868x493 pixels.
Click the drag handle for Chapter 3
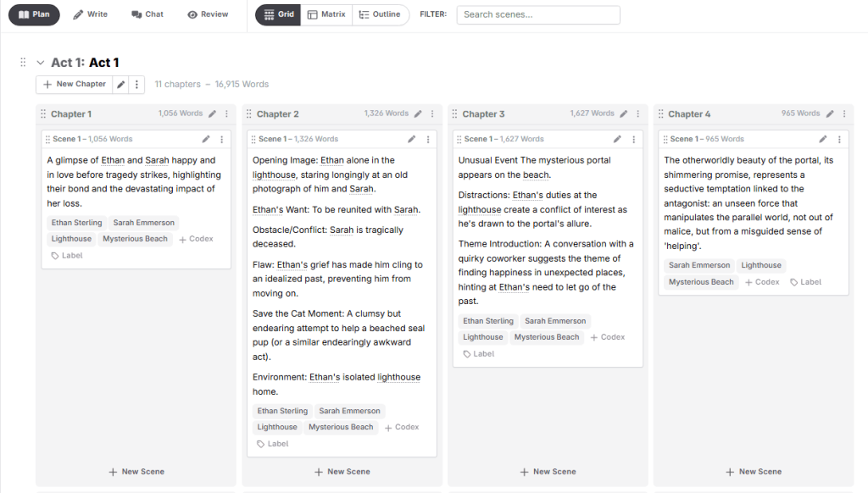point(454,114)
